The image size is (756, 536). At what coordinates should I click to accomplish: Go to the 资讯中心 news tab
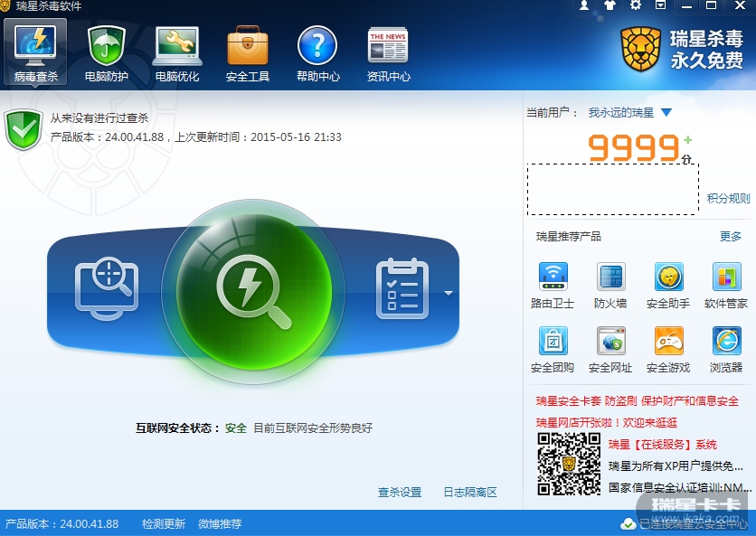coord(389,53)
